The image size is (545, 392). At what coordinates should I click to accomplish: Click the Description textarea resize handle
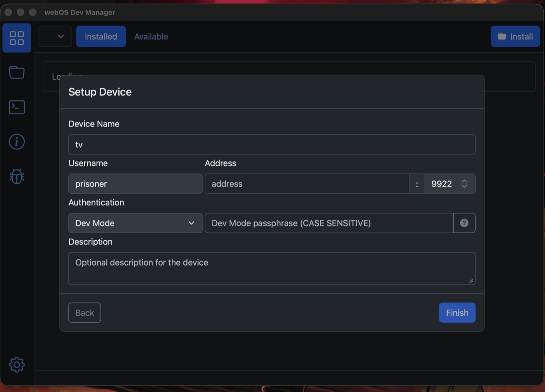point(471,280)
